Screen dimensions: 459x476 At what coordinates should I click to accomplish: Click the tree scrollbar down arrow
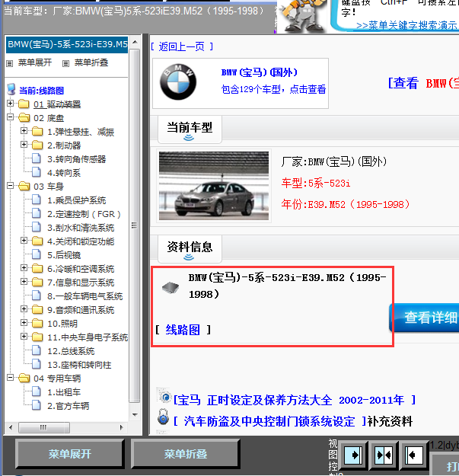click(x=135, y=414)
